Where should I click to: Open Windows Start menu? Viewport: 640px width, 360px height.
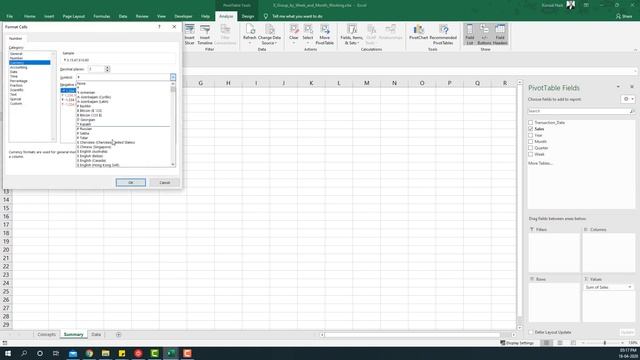(8, 353)
